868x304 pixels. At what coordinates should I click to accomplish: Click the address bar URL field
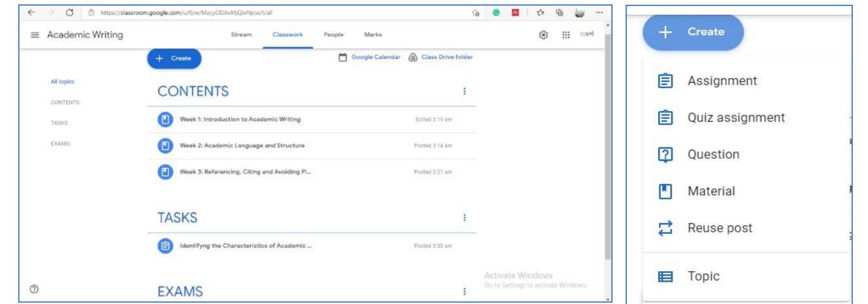(187, 13)
